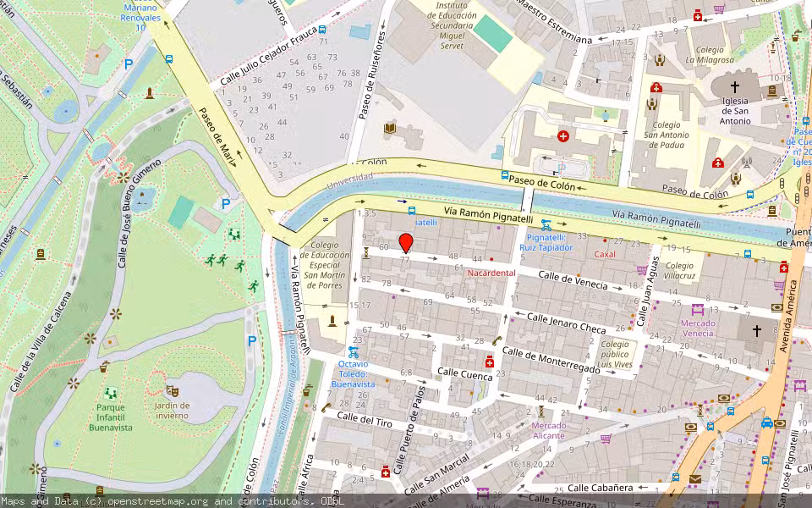Click the Calle de la Villa de Calcena label
The height and width of the screenshot is (508, 812).
[x=41, y=341]
